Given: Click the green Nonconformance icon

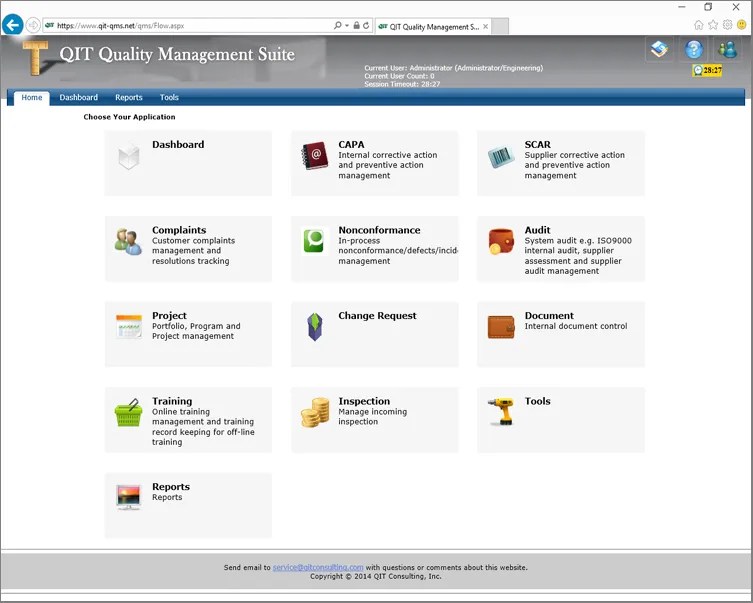Looking at the screenshot, I should [315, 241].
